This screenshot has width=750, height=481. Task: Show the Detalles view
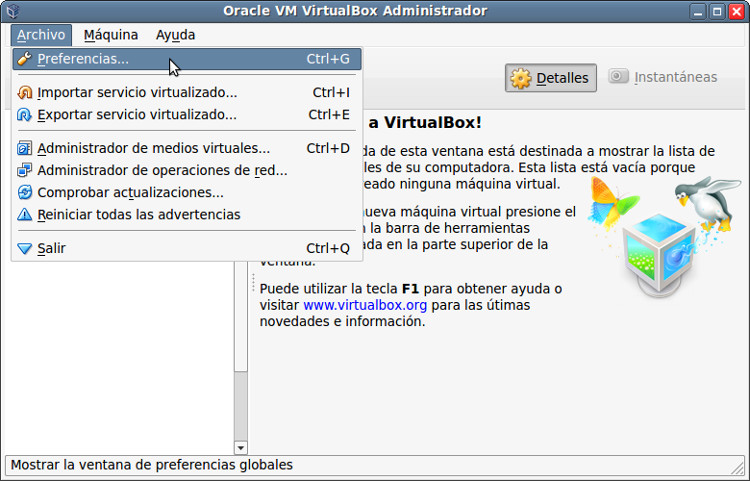[551, 78]
